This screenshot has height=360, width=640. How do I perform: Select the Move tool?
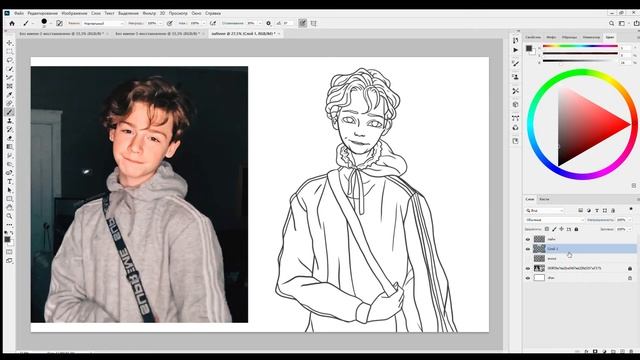9,43
